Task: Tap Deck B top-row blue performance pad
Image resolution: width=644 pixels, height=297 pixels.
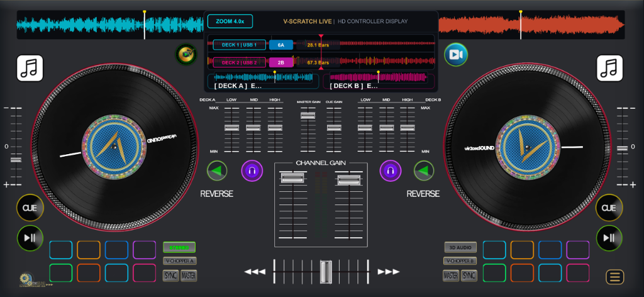Action: pyautogui.click(x=550, y=250)
